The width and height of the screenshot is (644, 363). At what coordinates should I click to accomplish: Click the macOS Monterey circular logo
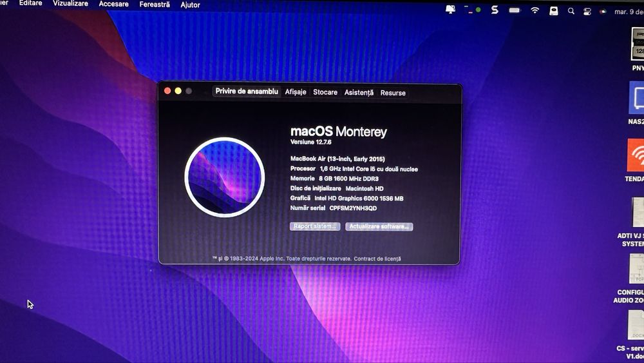point(225,177)
